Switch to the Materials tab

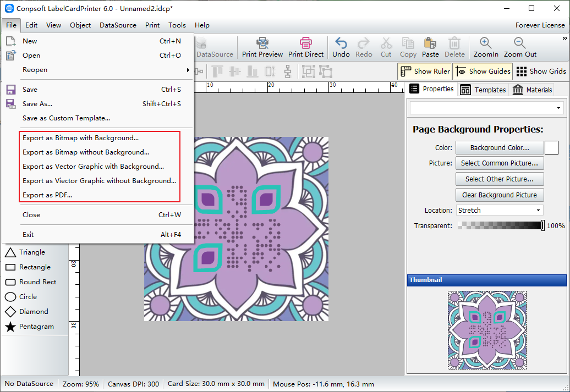click(532, 90)
